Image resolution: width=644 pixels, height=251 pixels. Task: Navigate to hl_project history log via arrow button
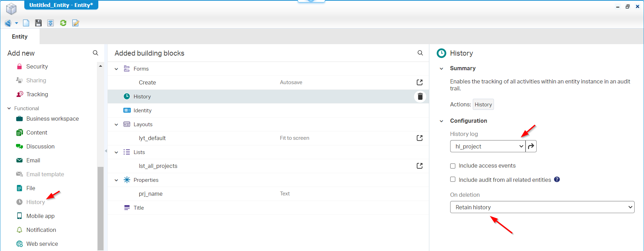531,146
